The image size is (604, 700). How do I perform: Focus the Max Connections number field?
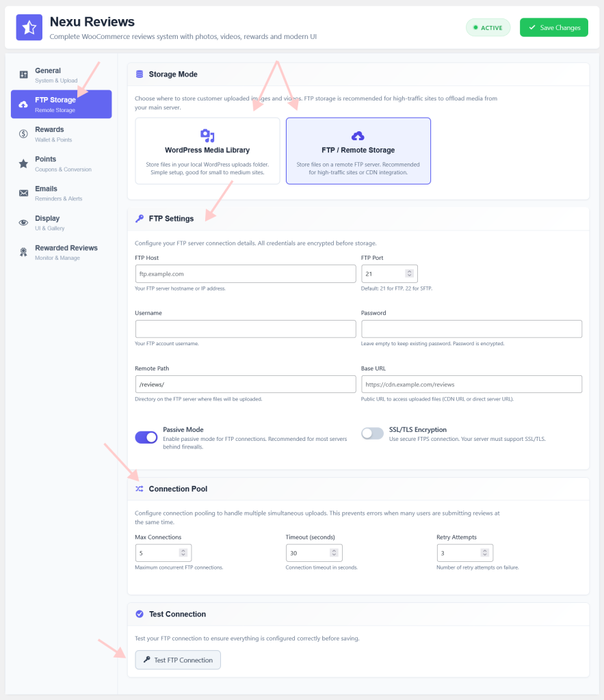163,552
